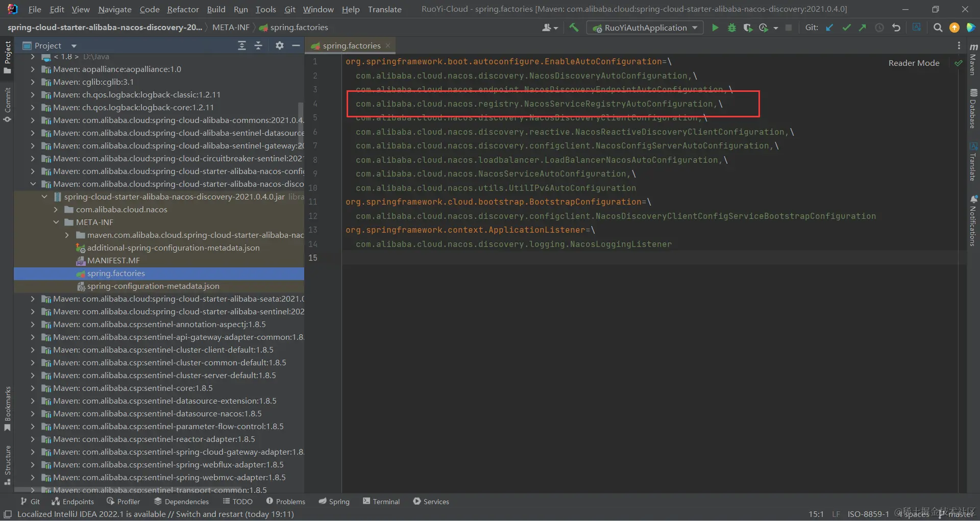The image size is (980, 521).
Task: Click the IntelliJ IDEA 2022.1 update notification
Action: pos(155,514)
